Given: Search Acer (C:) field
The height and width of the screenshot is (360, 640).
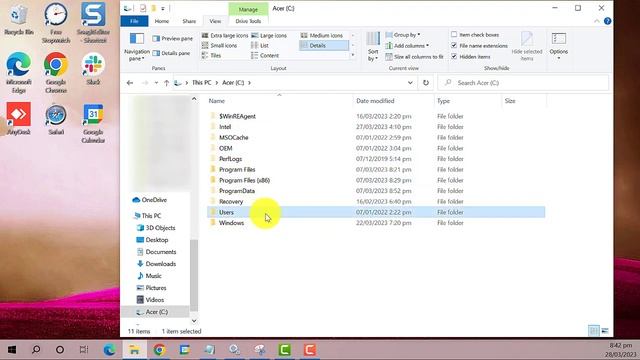Looking at the screenshot, I should [x=524, y=83].
